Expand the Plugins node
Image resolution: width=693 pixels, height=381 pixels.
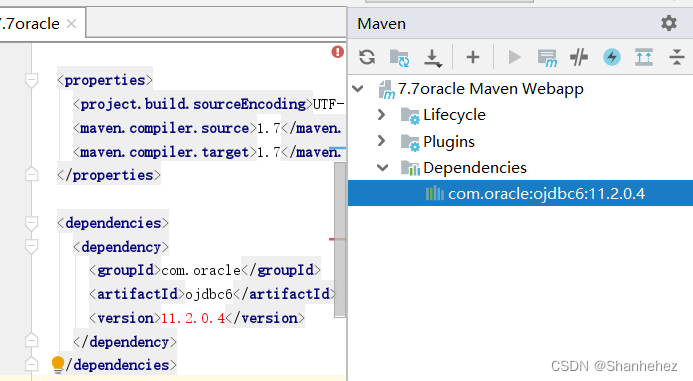pyautogui.click(x=381, y=141)
